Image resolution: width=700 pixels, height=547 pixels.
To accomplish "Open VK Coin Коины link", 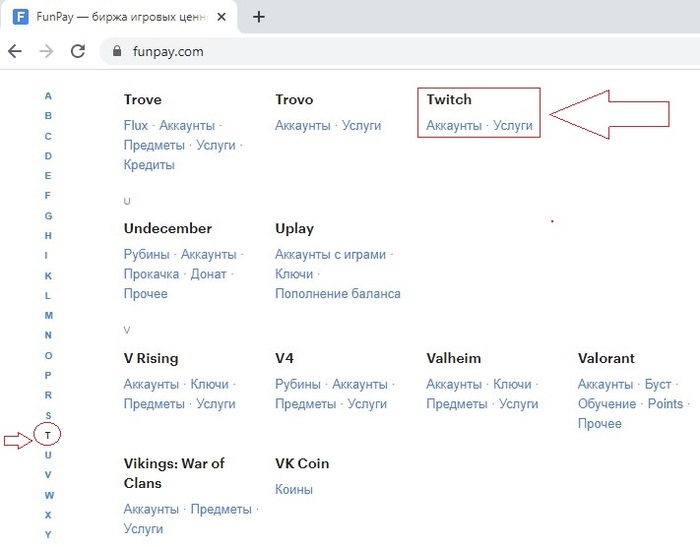I will [294, 489].
